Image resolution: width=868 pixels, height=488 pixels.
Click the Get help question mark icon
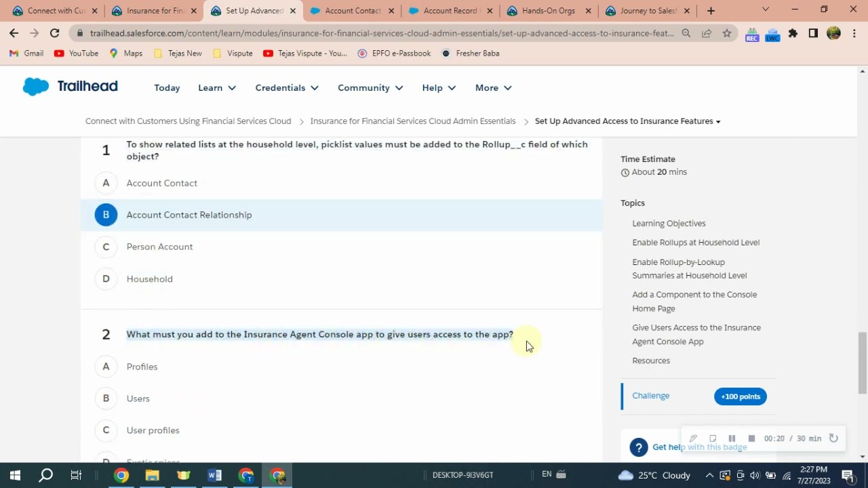click(x=639, y=447)
